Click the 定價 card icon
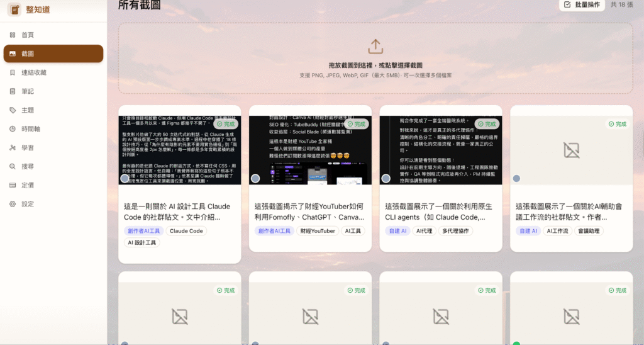Viewport: 644px width, 345px height. tap(13, 185)
